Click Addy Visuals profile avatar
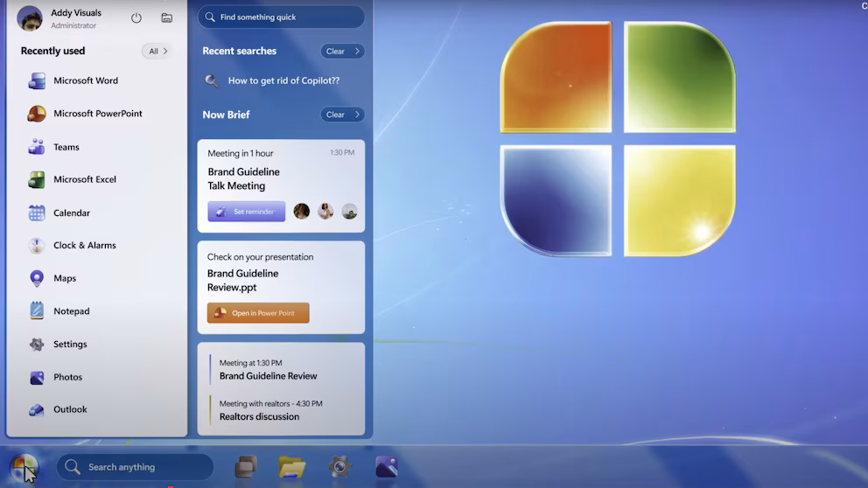868x488 pixels. [30, 18]
